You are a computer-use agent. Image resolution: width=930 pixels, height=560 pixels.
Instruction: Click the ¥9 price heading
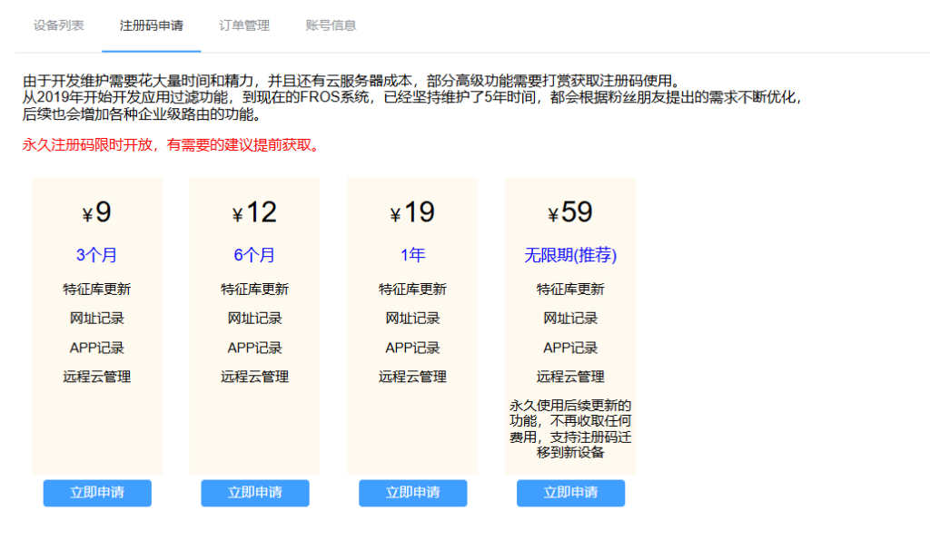coord(97,212)
